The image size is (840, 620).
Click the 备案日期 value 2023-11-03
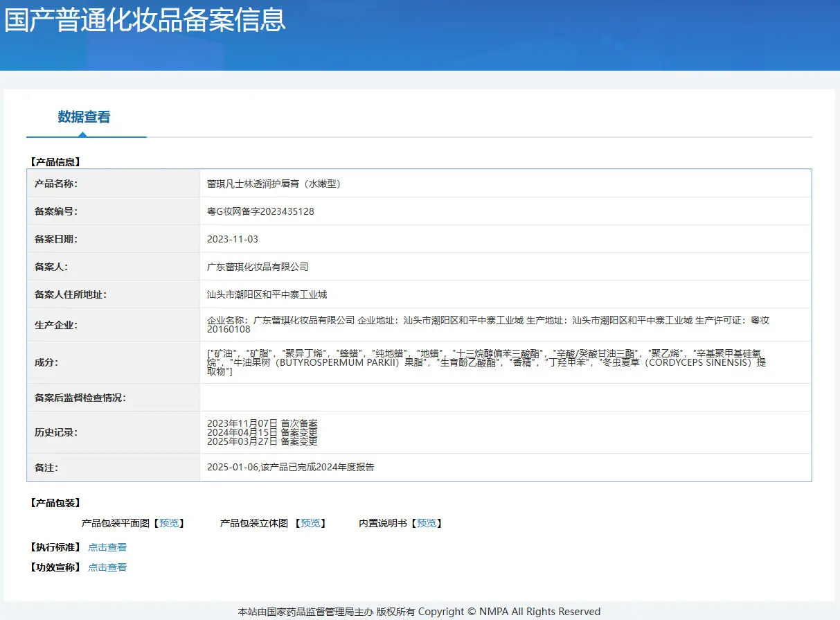(233, 239)
